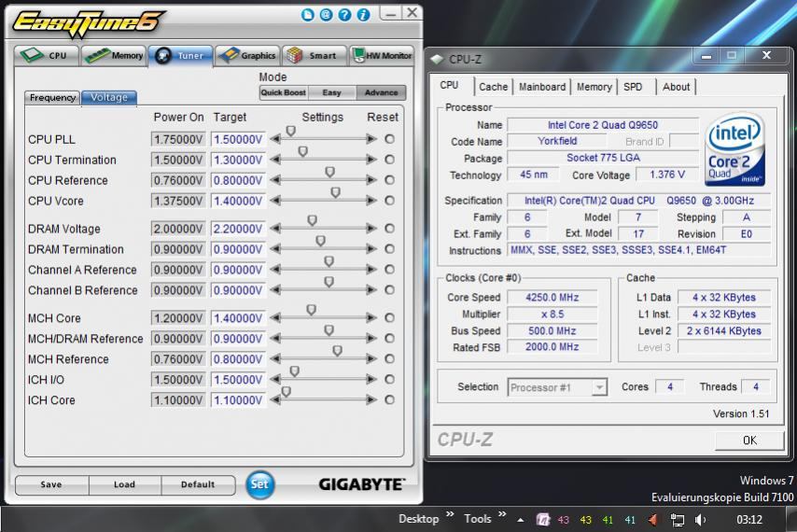Decrease MCH Core voltage with left arrow
Screen dimensions: 797x532
(x=275, y=318)
